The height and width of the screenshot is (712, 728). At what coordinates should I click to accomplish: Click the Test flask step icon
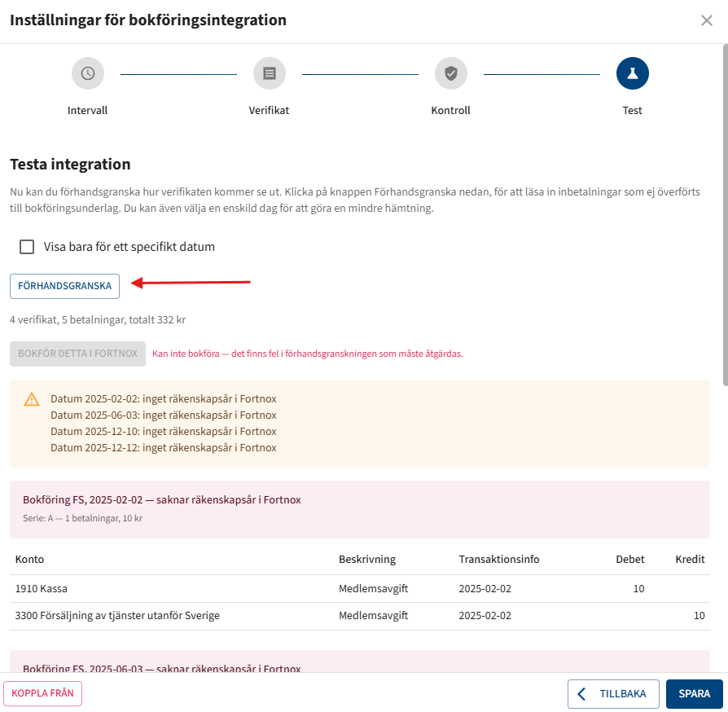pos(633,73)
